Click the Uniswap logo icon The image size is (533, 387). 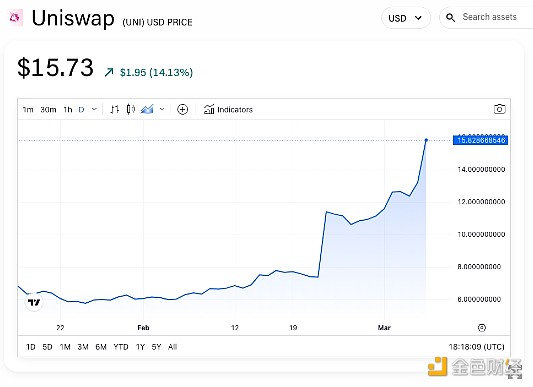[x=15, y=18]
